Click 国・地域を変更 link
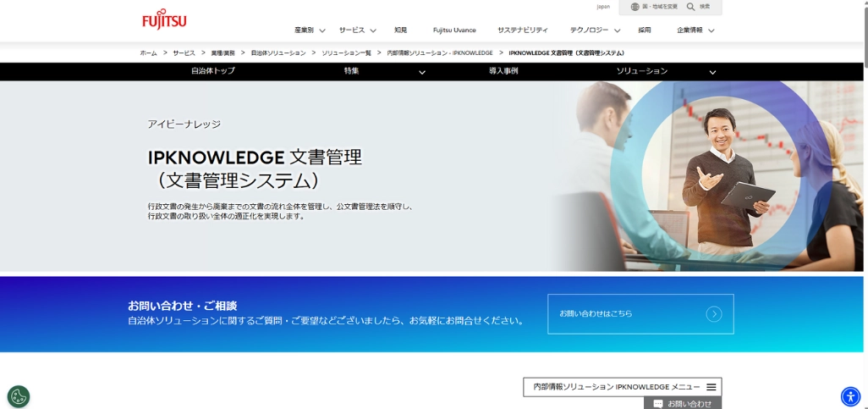 click(660, 7)
